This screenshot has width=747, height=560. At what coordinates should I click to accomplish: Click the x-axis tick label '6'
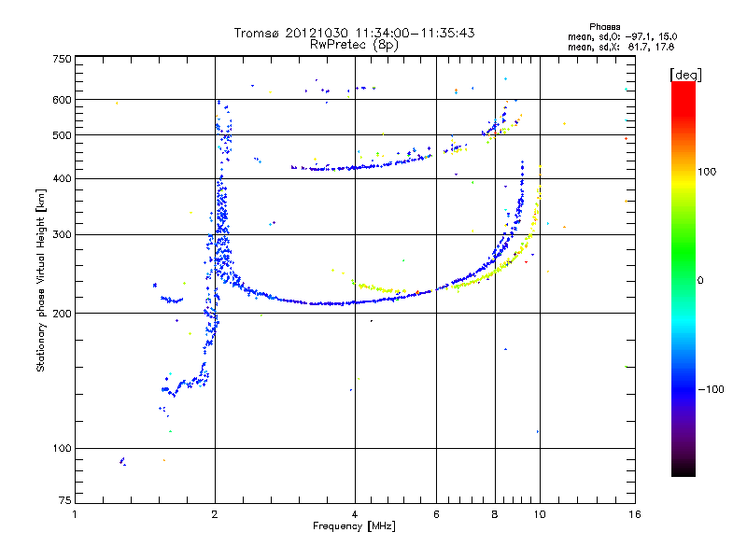coord(436,514)
